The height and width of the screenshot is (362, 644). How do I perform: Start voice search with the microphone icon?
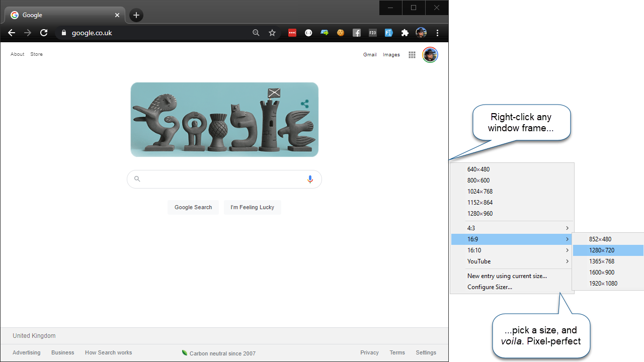tap(310, 179)
